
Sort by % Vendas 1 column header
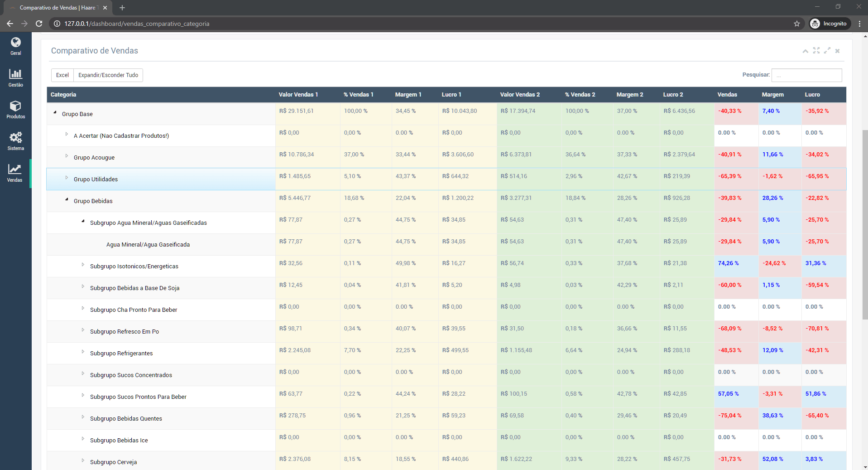coord(366,95)
